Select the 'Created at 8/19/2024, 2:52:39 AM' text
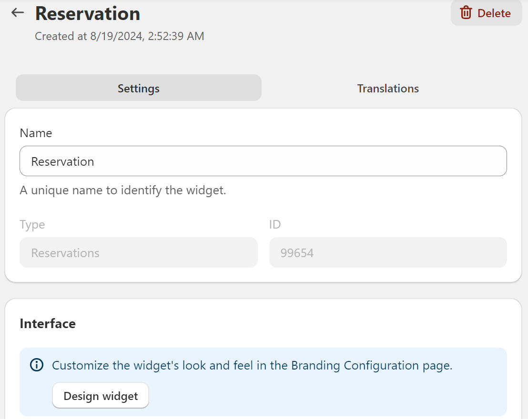This screenshot has width=528, height=420. click(x=120, y=36)
